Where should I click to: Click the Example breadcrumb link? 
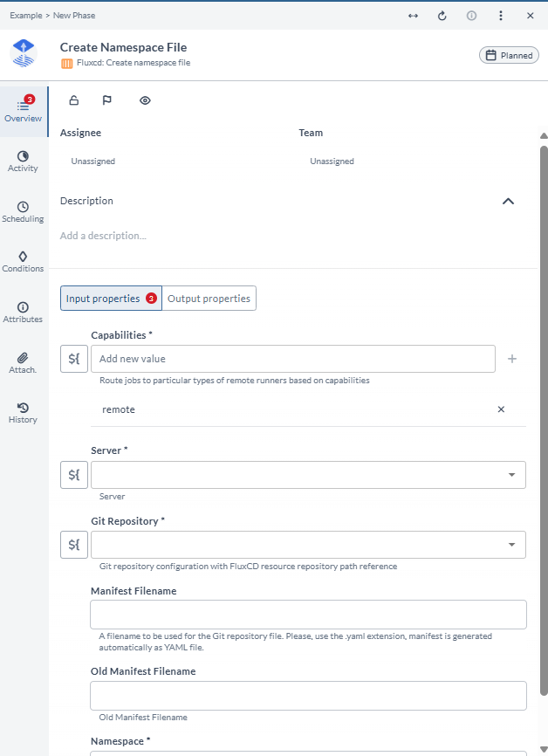(26, 16)
